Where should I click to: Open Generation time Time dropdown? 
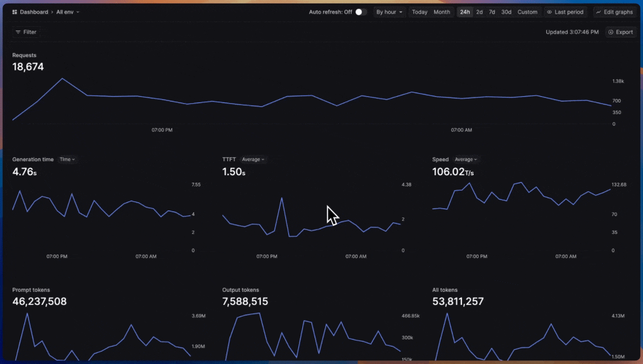point(67,159)
